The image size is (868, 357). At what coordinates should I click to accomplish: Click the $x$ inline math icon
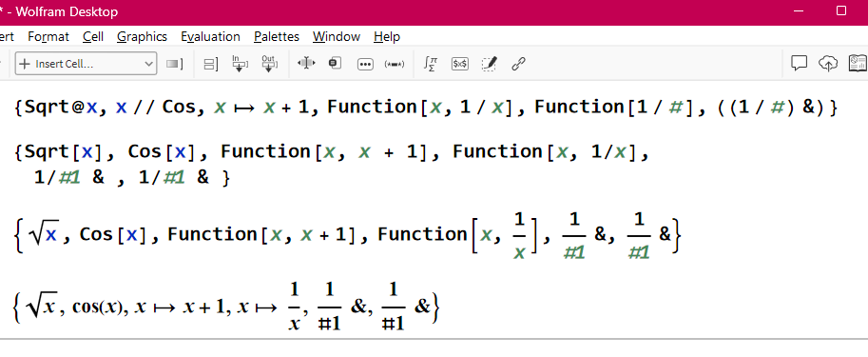[460, 65]
